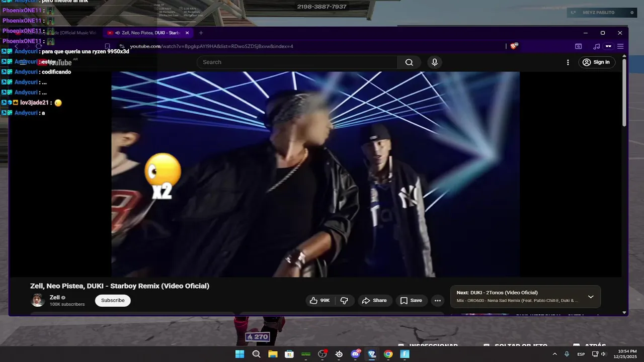Save the video to a playlist
The image size is (644, 362).
pos(411,301)
